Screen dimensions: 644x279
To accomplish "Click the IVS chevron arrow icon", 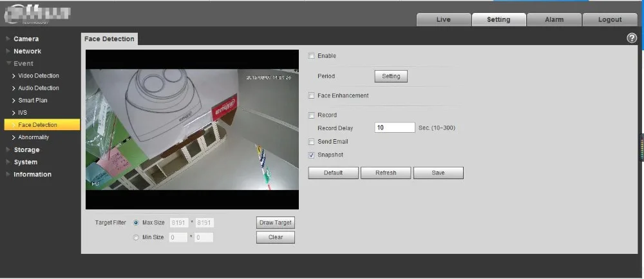I will tap(14, 113).
